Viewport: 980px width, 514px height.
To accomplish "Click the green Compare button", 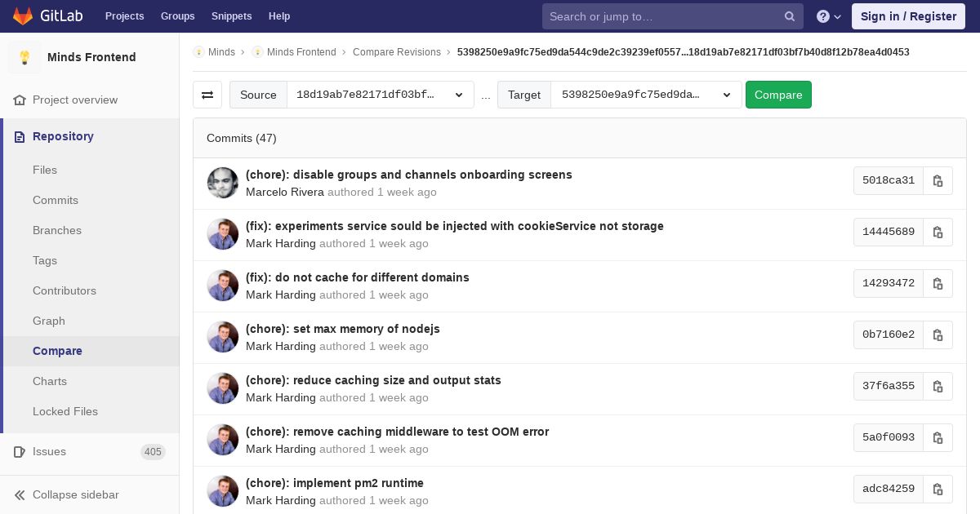I will [x=778, y=95].
